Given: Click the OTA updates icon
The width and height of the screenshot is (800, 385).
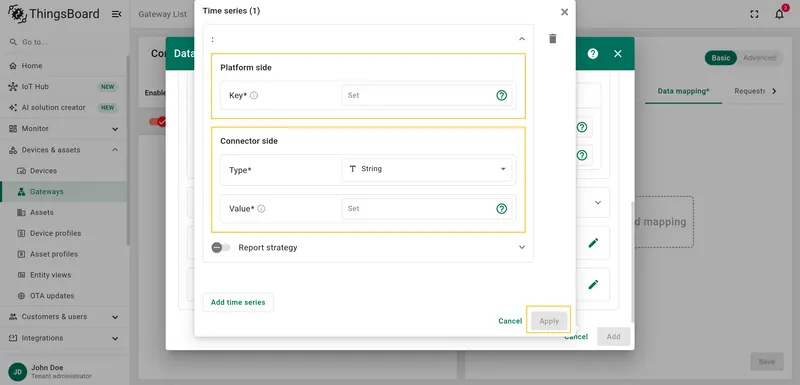Looking at the screenshot, I should pyautogui.click(x=21, y=296).
